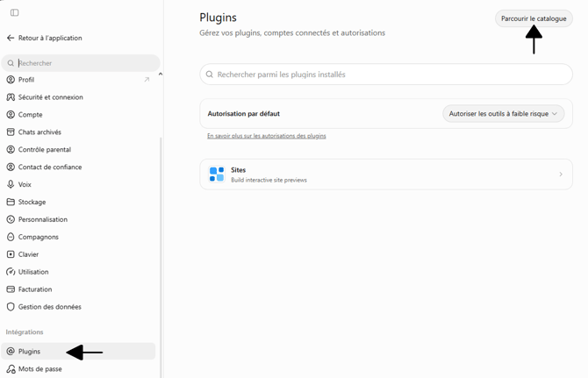
Task: Click Retour à l'application link
Action: pos(50,38)
